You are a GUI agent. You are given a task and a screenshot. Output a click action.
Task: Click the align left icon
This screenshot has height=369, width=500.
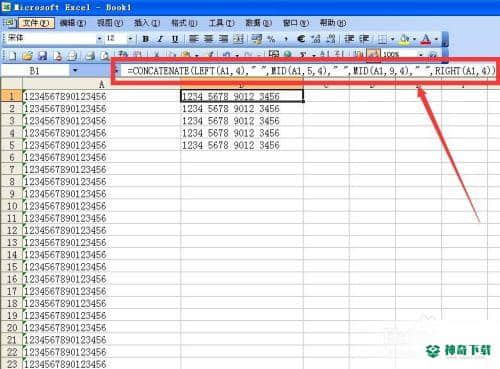pyautogui.click(x=193, y=39)
